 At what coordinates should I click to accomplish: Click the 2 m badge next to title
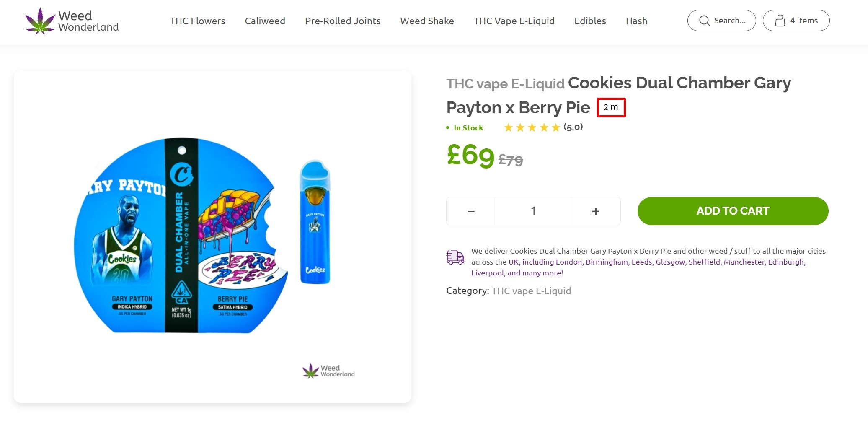[x=611, y=107]
